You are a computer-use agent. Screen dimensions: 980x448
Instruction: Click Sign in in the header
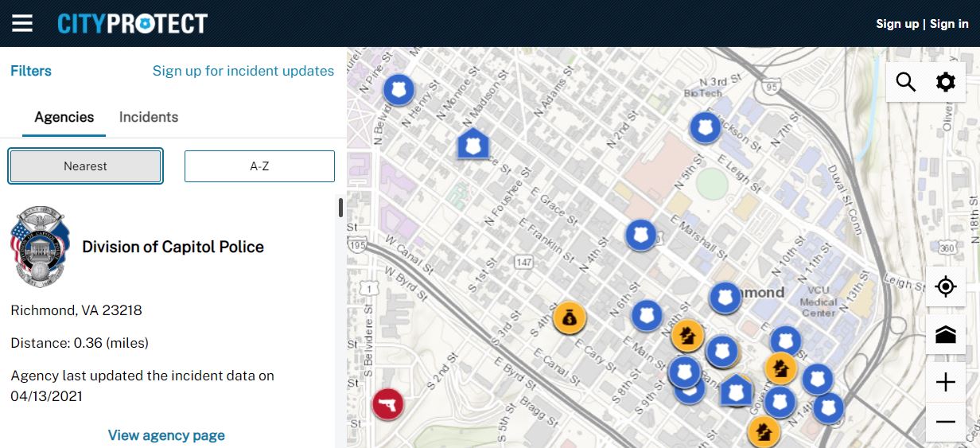(x=949, y=24)
